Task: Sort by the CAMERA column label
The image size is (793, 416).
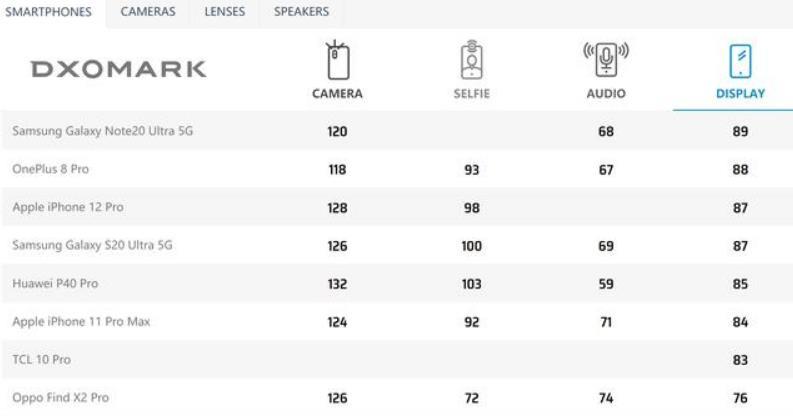Action: pyautogui.click(x=337, y=94)
